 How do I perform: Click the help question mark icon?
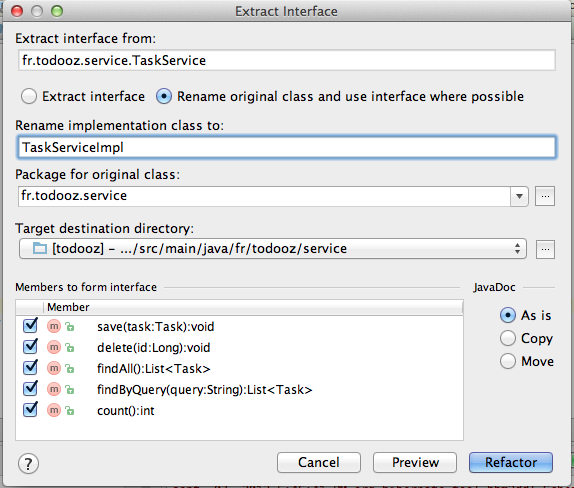coord(28,463)
